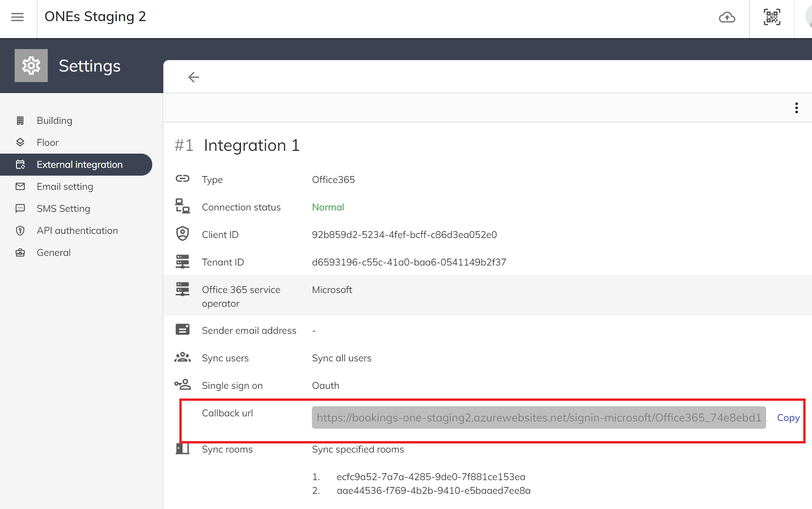This screenshot has width=812, height=509.
Task: Go to Floor settings
Action: pyautogui.click(x=48, y=143)
